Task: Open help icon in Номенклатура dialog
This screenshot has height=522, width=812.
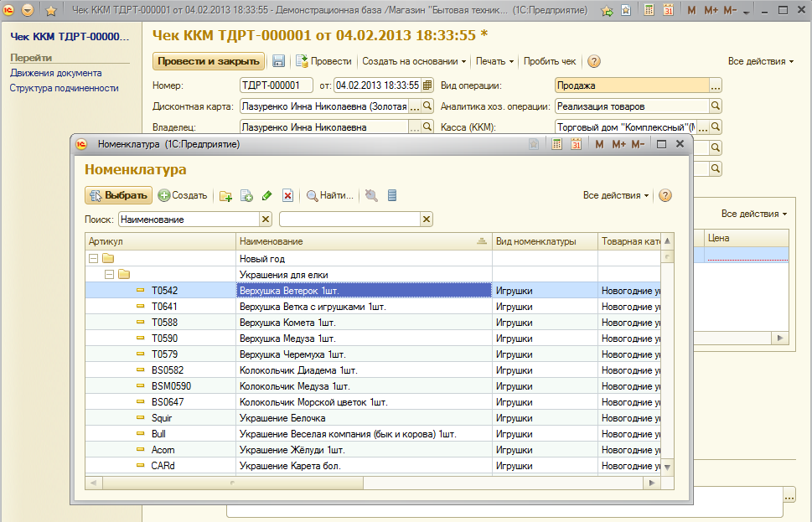Action: [x=665, y=195]
